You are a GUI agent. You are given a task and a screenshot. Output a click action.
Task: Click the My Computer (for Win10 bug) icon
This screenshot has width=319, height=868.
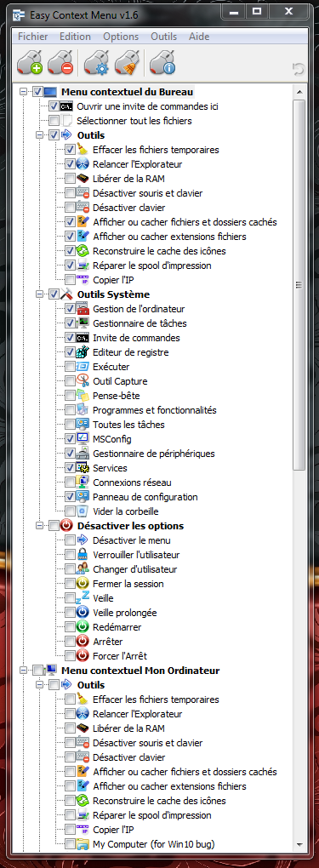[83, 844]
